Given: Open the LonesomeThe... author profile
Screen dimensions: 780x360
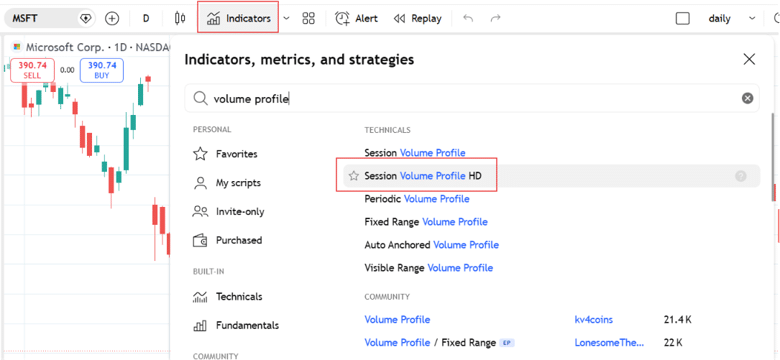Looking at the screenshot, I should 609,343.
